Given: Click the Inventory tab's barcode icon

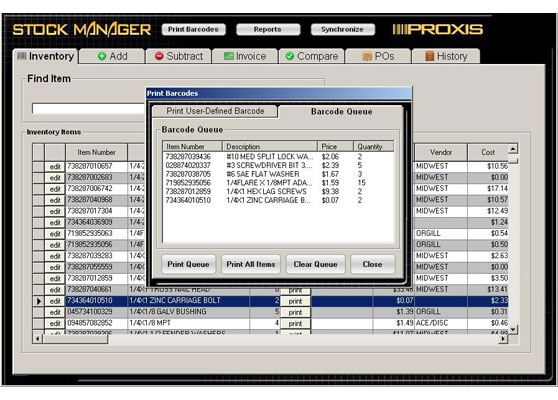Looking at the screenshot, I should (x=22, y=56).
